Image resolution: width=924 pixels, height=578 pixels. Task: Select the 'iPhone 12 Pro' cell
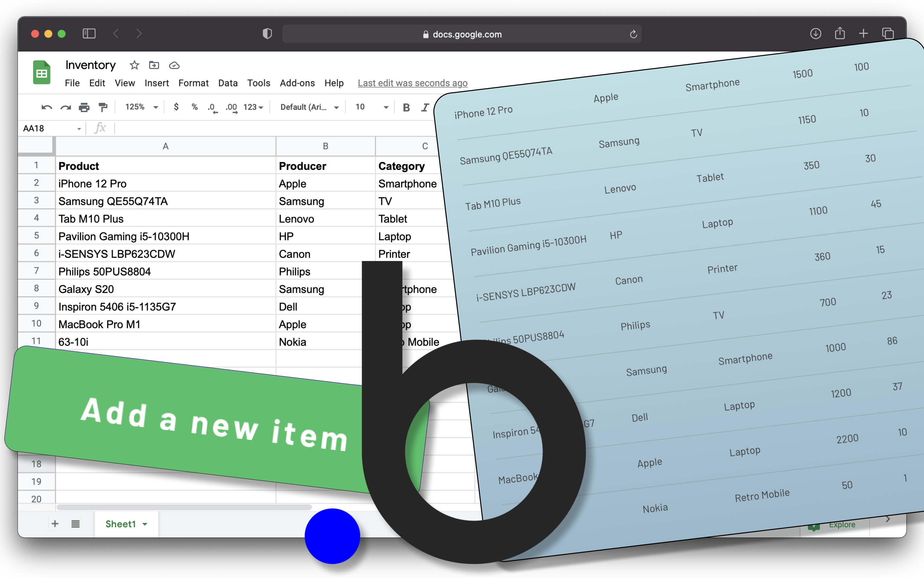pyautogui.click(x=165, y=183)
